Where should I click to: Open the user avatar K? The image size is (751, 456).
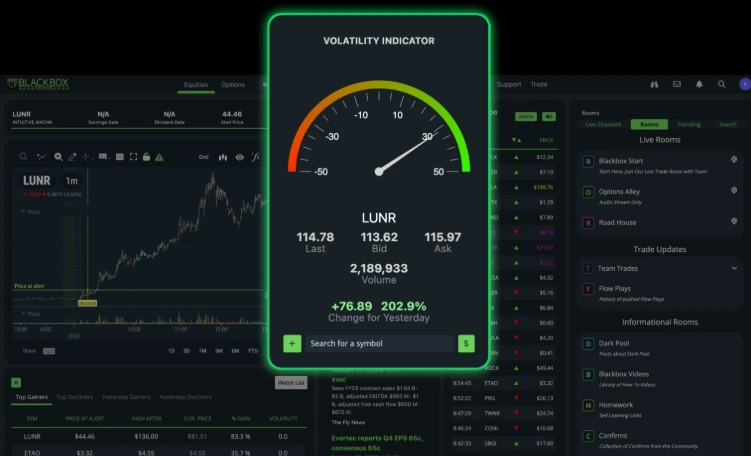pos(745,84)
